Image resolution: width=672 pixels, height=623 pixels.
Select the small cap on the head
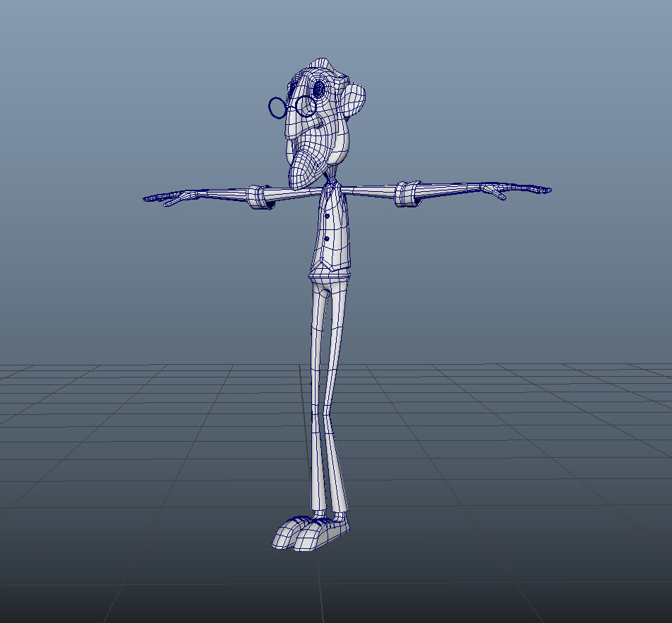click(x=323, y=65)
